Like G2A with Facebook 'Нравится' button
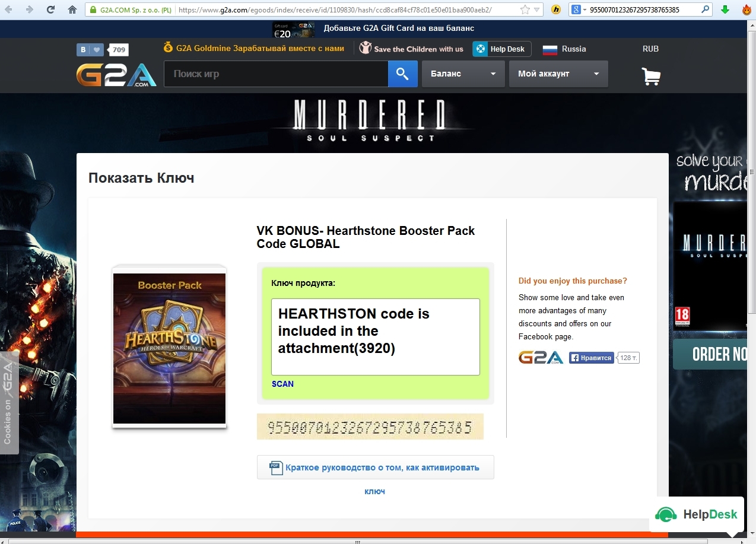Viewport: 756px width, 544px height. (x=591, y=358)
